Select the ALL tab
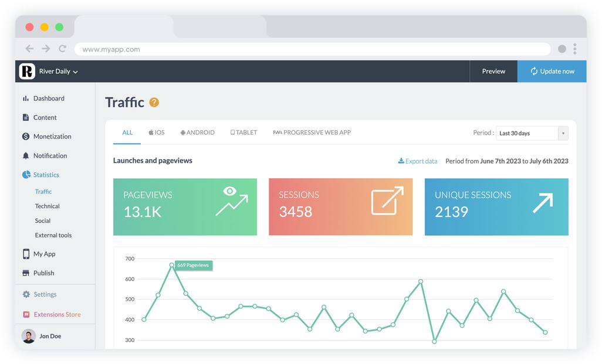602x364 pixels. [127, 132]
